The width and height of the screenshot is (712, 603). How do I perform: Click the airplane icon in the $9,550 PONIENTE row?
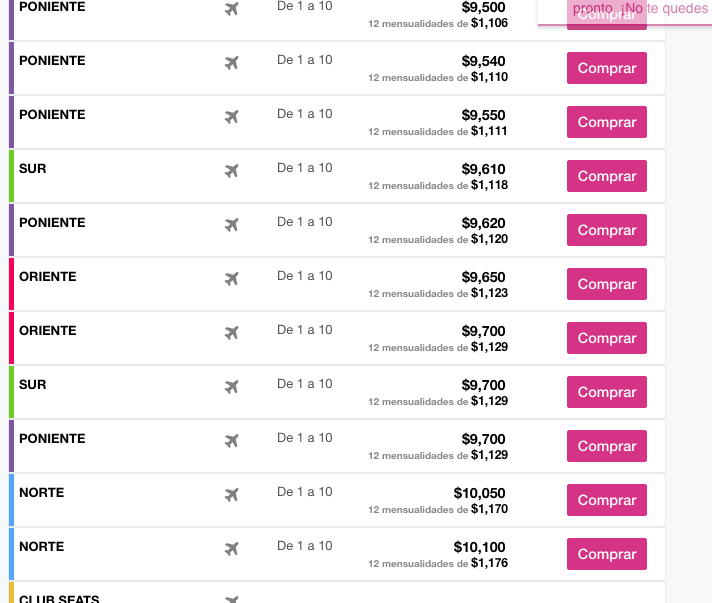click(232, 117)
